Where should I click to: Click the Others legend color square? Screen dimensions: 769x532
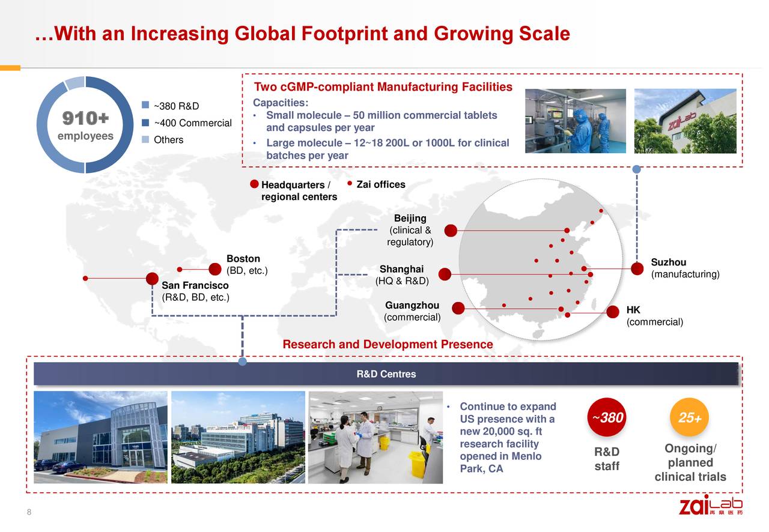[x=145, y=139]
